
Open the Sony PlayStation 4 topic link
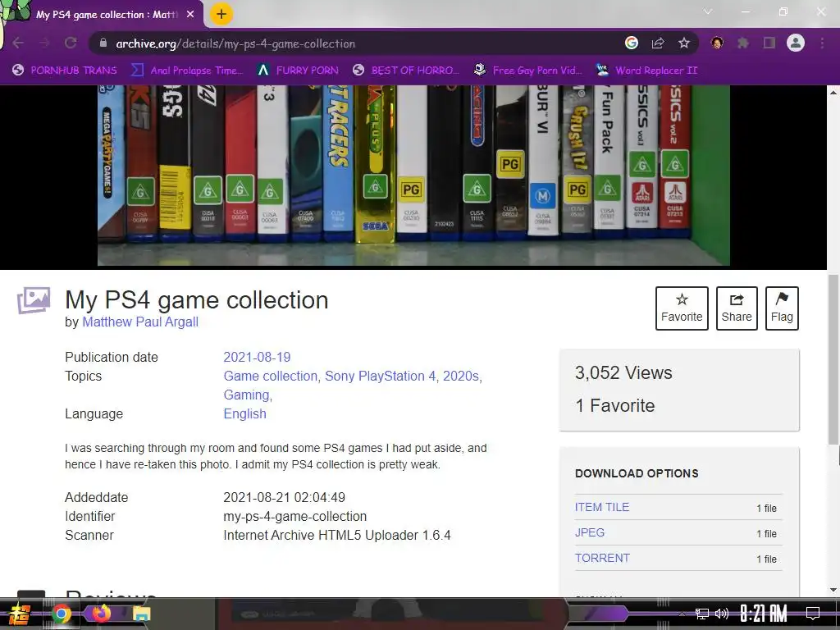[380, 376]
